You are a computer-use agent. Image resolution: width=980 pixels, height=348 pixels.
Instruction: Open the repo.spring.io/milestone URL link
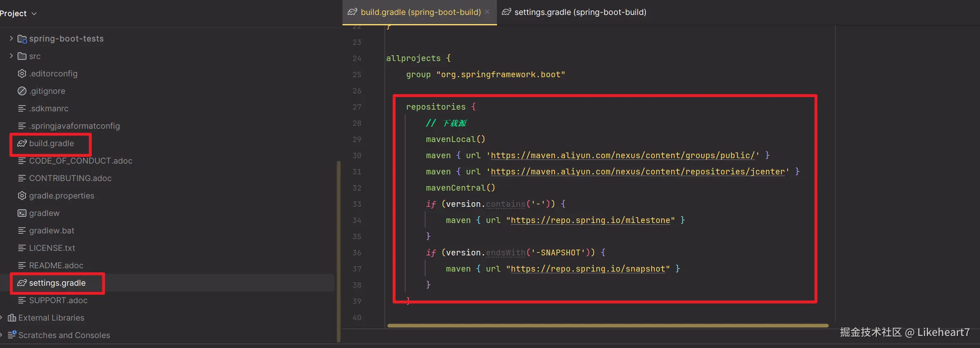pyautogui.click(x=590, y=220)
